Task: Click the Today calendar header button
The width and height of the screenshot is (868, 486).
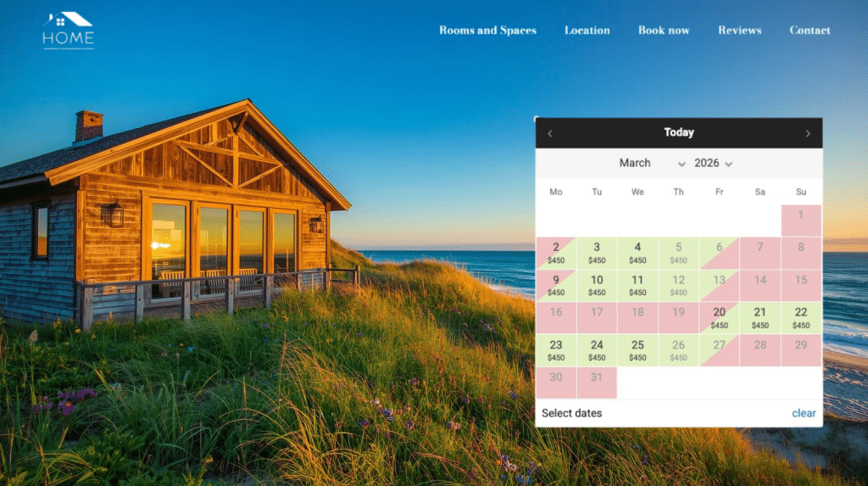Action: [x=678, y=132]
